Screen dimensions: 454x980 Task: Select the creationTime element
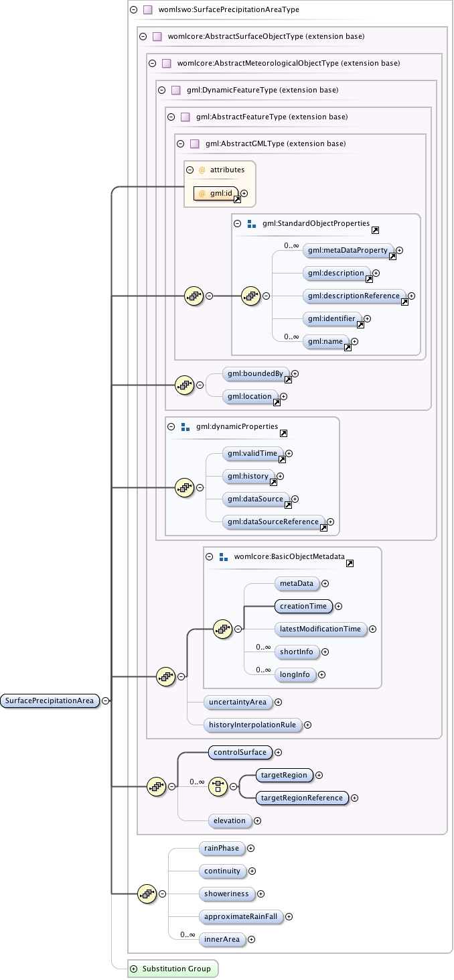click(x=304, y=606)
